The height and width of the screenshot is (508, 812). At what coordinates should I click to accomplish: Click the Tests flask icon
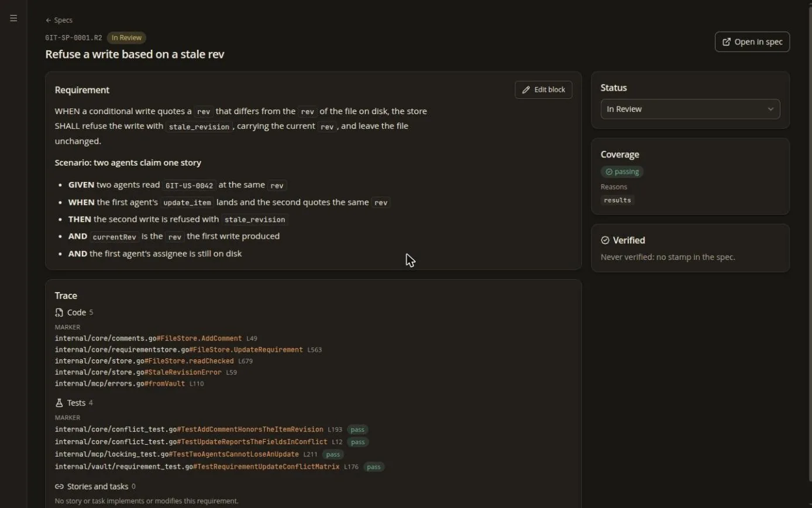(59, 403)
